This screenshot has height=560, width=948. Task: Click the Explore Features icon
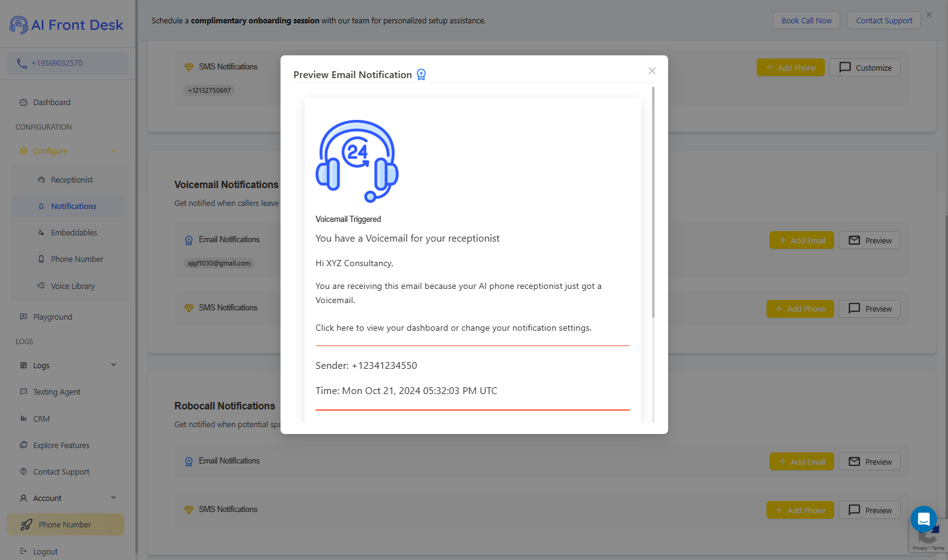23,445
